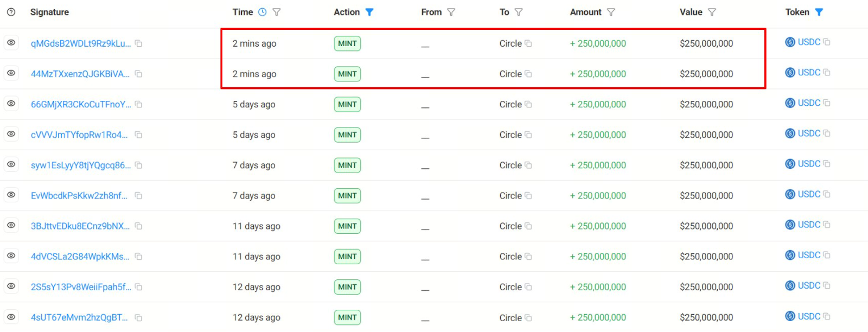
Task: Open the cVVVJmTYfopRw1Ro4 transaction link
Action: click(79, 135)
